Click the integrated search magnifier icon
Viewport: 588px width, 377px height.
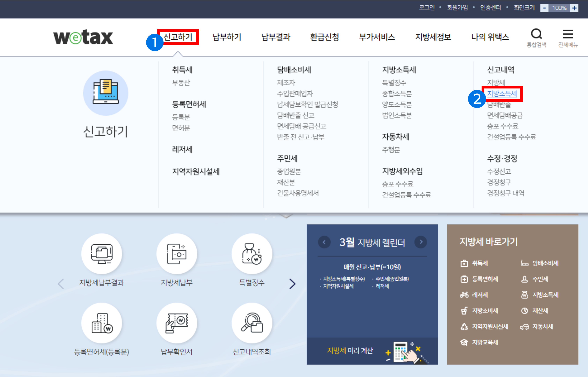click(x=536, y=34)
